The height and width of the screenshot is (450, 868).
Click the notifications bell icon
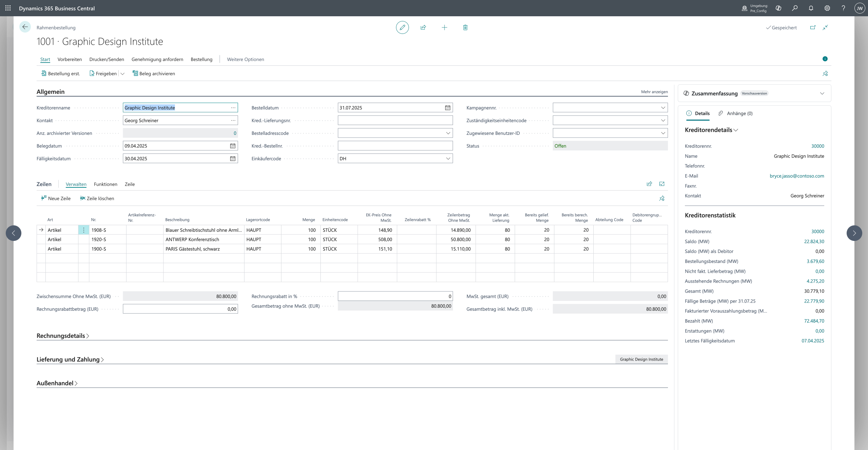[x=811, y=8]
